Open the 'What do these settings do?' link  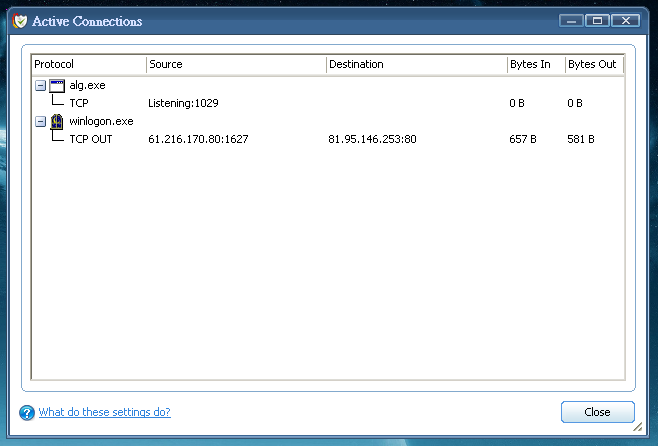pyautogui.click(x=104, y=412)
